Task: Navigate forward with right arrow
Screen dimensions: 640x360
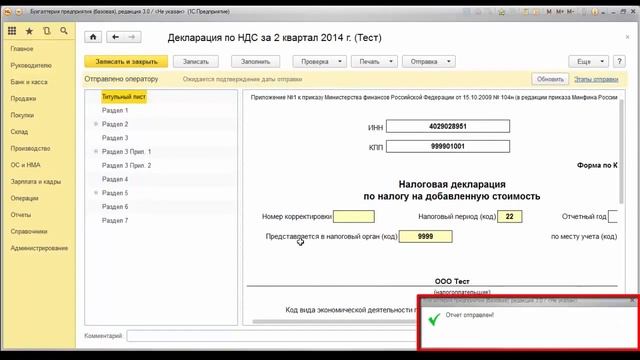Action: (132, 37)
